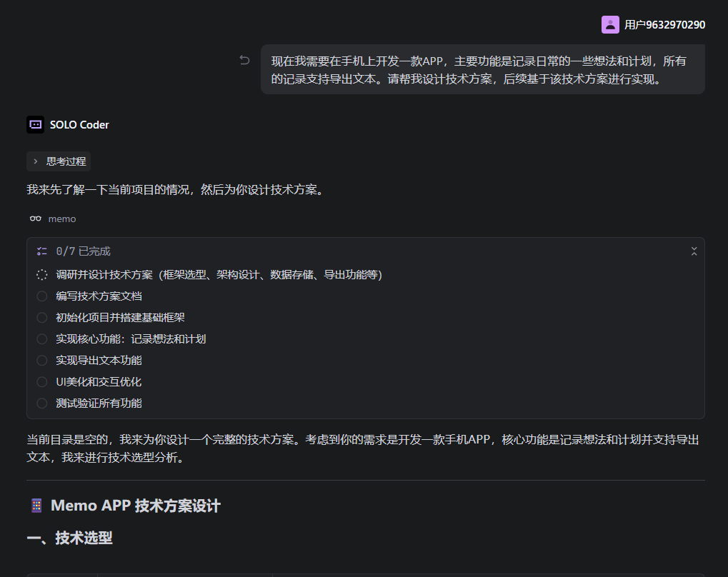
Task: Select the task 实现核心功能：记录想法和计划
Action: pos(131,339)
